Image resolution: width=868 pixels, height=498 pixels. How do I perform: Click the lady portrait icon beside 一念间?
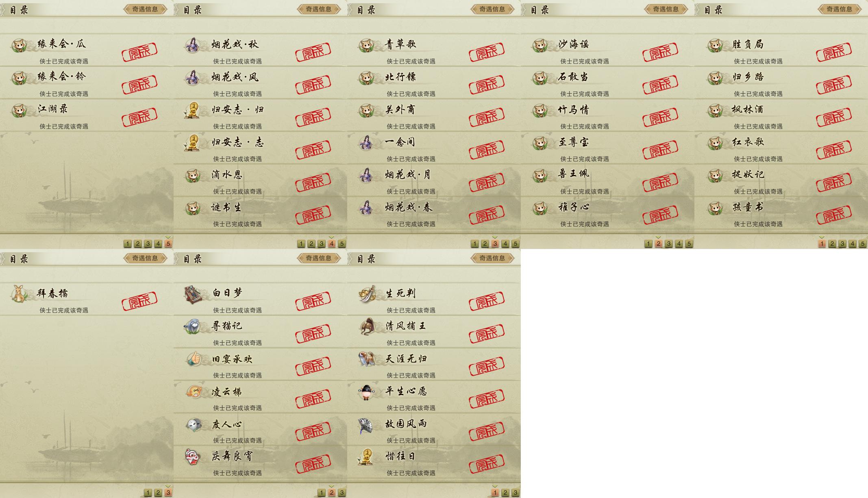click(366, 142)
